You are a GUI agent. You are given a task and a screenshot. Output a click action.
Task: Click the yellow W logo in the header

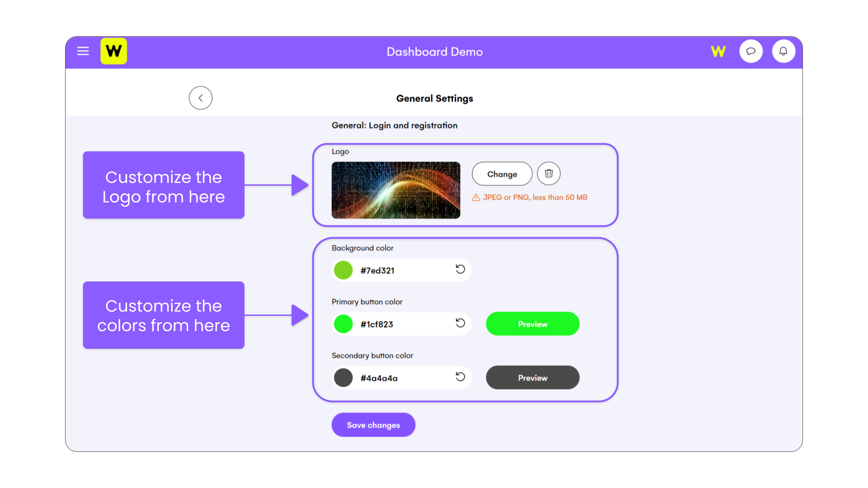(x=113, y=51)
